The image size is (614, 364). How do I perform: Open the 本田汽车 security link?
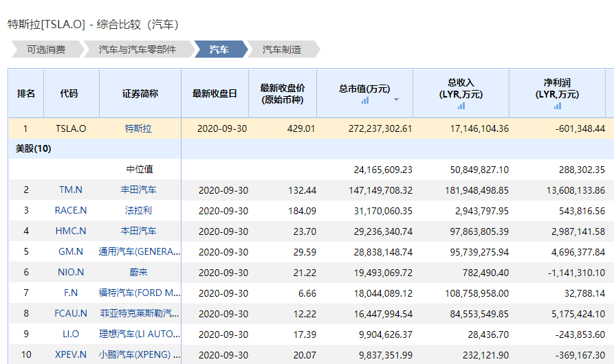tap(138, 231)
